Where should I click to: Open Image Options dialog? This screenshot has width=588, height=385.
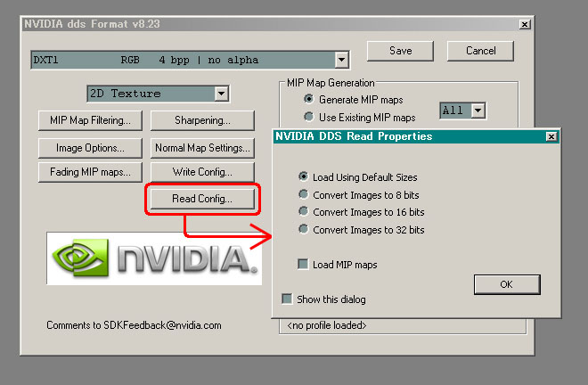tap(90, 148)
